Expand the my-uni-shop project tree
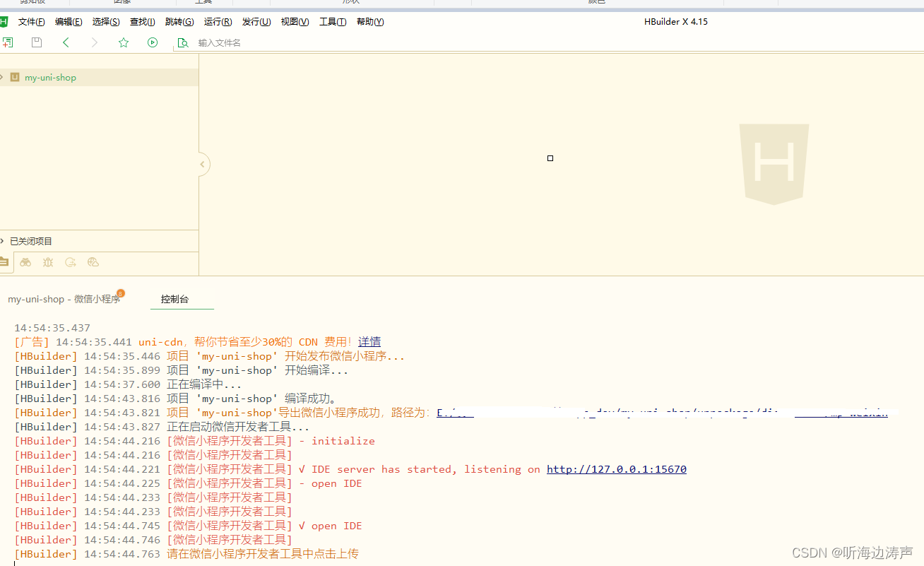This screenshot has width=924, height=566. pyautogui.click(x=1, y=77)
